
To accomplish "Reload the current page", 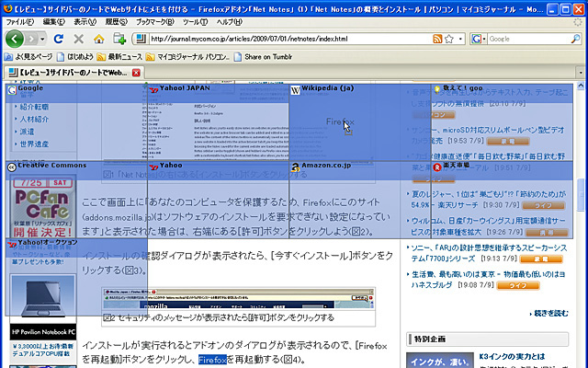I will coord(59,39).
